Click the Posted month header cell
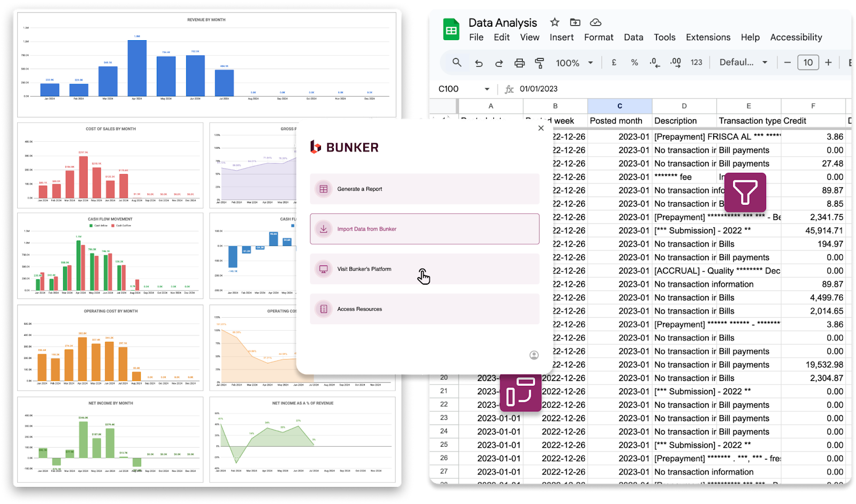856x504 pixels. point(620,121)
